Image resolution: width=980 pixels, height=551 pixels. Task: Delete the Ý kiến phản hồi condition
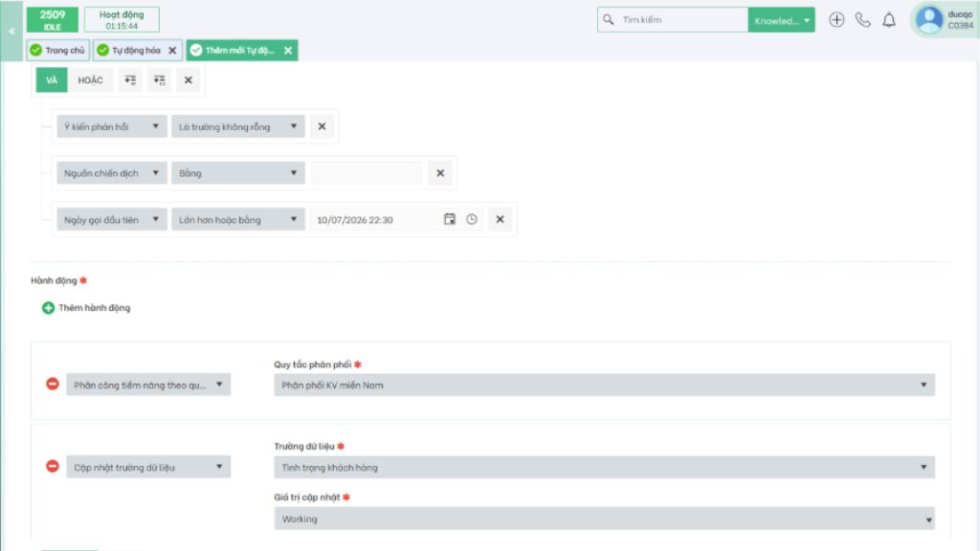(x=322, y=126)
